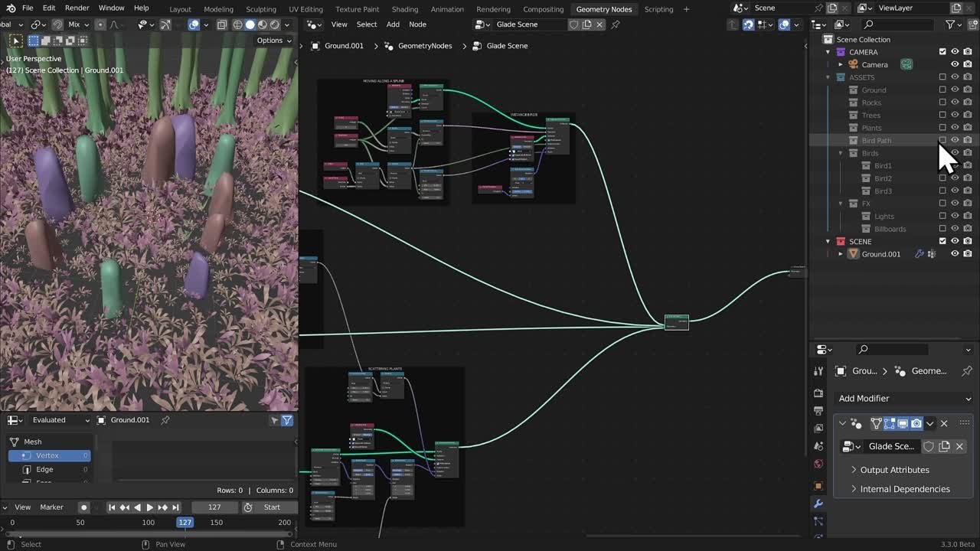Enable the Trees collection checkbox
This screenshot has width=980, height=551.
942,115
